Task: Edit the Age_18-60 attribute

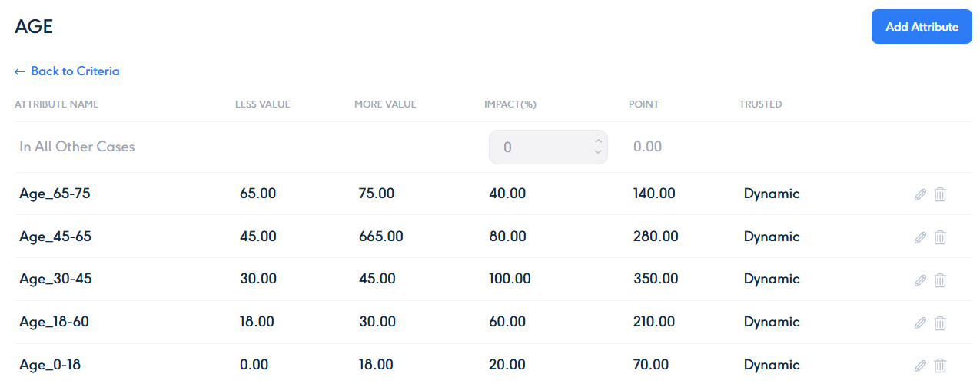Action: coord(920,323)
